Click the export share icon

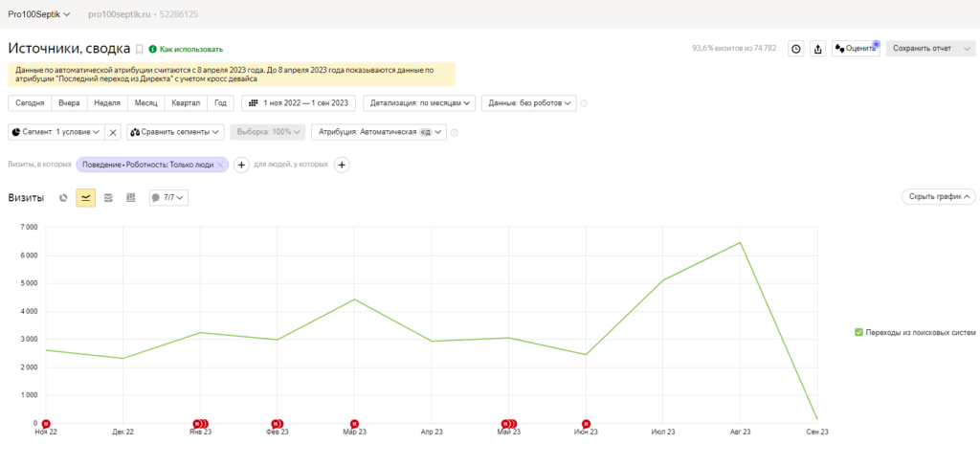coord(817,49)
